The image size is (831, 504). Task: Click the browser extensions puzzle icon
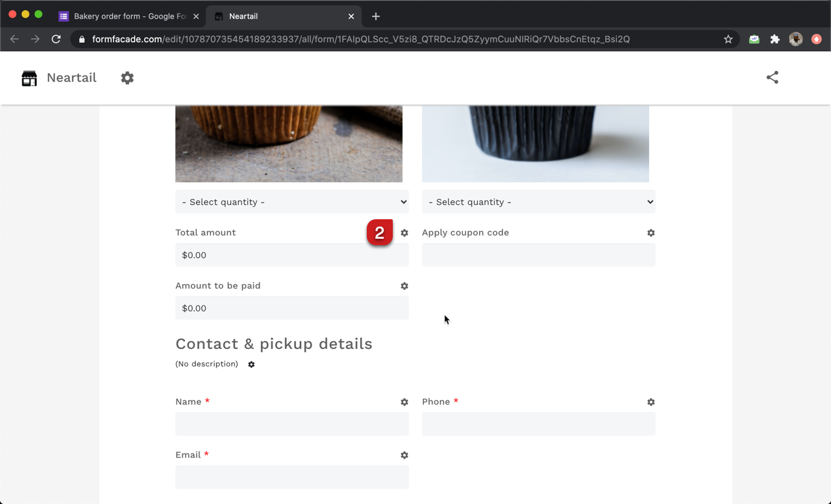point(775,39)
